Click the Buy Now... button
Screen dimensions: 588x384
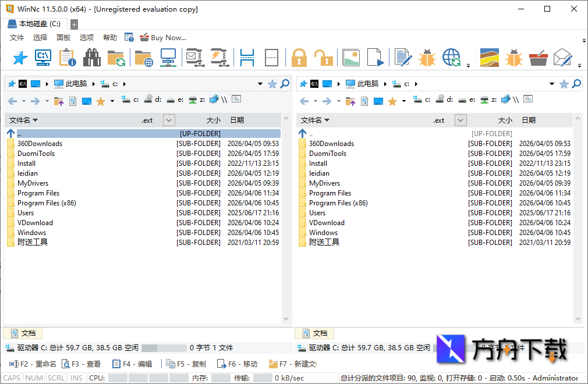click(x=163, y=37)
